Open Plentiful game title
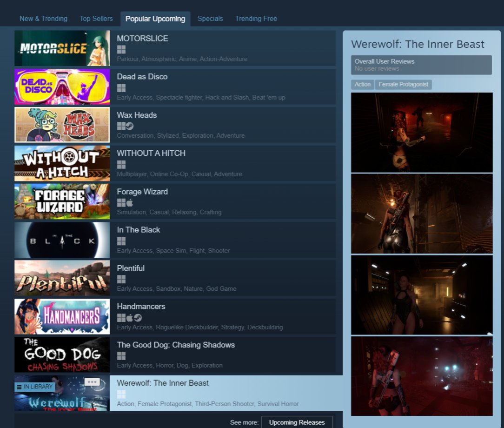This screenshot has height=428, width=504. 131,268
